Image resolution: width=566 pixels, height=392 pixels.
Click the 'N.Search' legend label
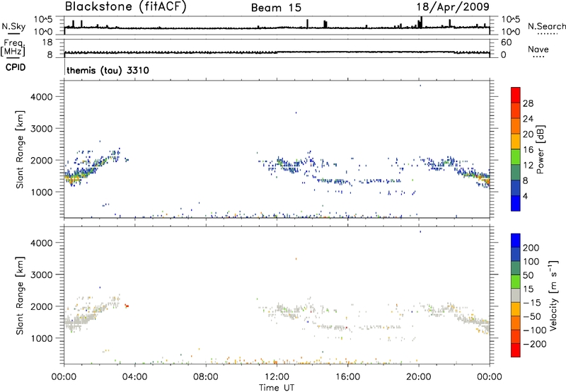click(547, 26)
